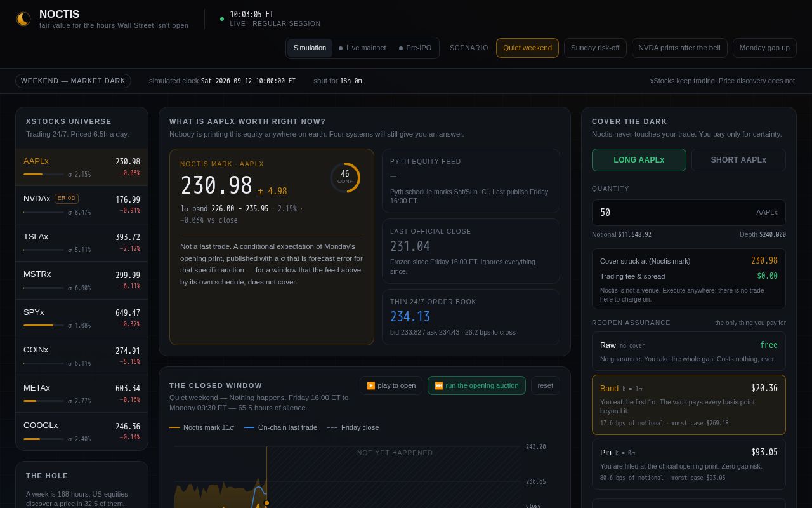Image resolution: width=812 pixels, height=508 pixels.
Task: Select the TSLAx stock row
Action: point(82,243)
